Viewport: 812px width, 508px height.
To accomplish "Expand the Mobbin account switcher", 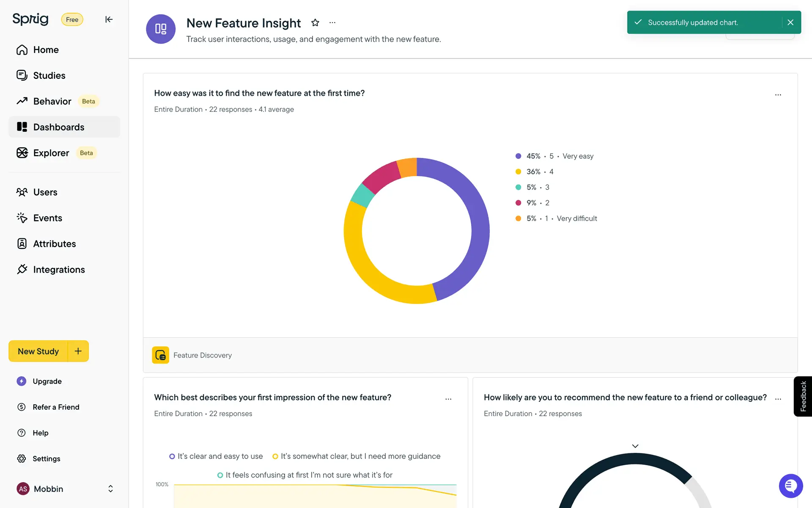I will (x=110, y=489).
